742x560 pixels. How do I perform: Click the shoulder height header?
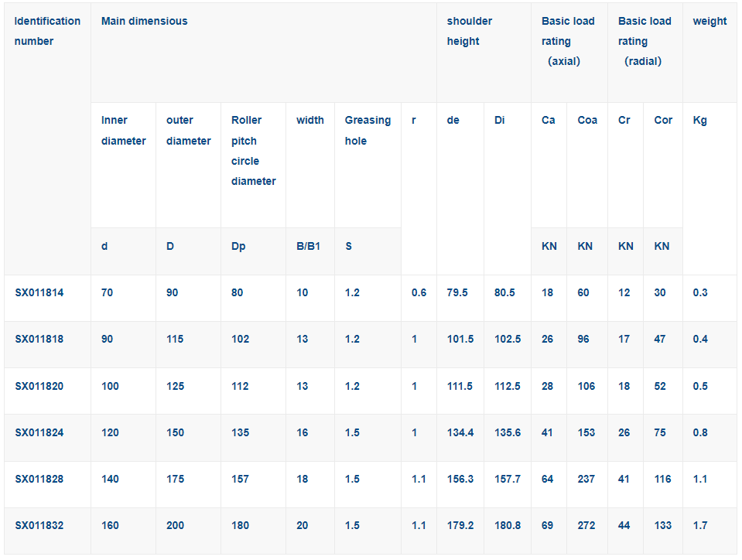pyautogui.click(x=469, y=31)
